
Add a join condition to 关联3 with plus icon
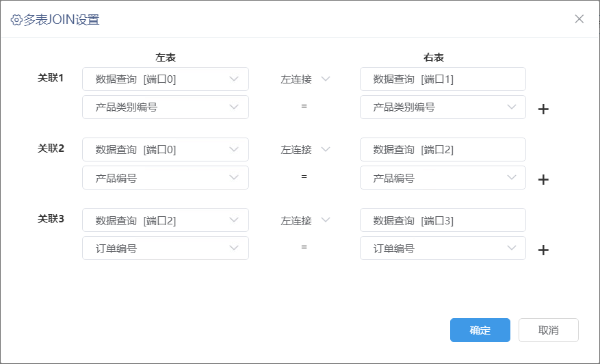coord(543,250)
